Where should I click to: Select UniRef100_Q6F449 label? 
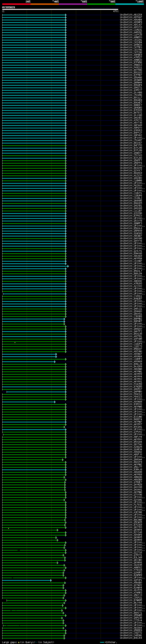pos(131,125)
